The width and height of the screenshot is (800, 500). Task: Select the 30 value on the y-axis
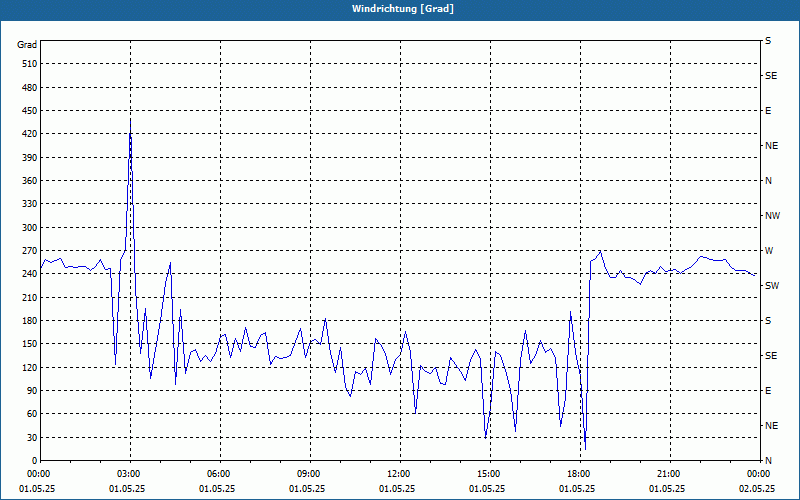(x=32, y=437)
